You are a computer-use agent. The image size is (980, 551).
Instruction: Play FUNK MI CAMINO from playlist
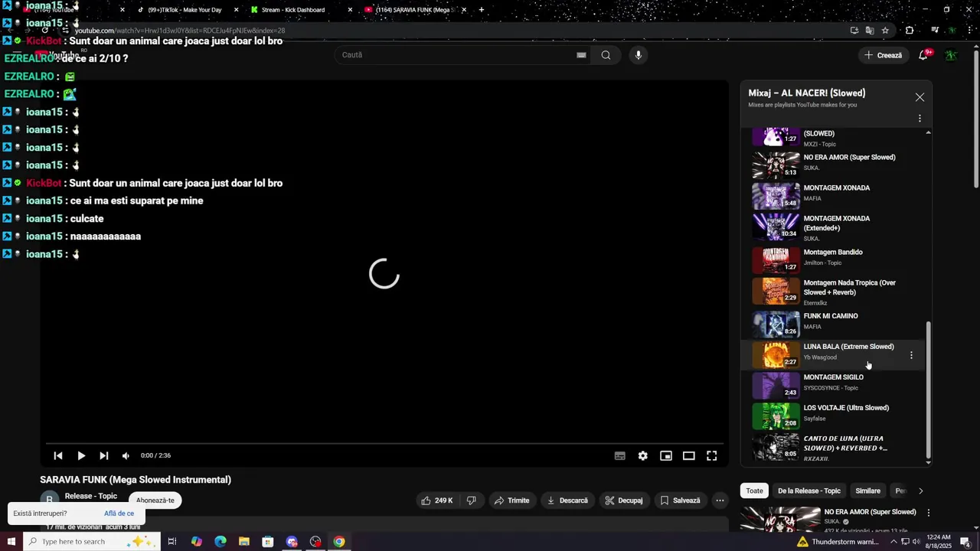pos(835,324)
